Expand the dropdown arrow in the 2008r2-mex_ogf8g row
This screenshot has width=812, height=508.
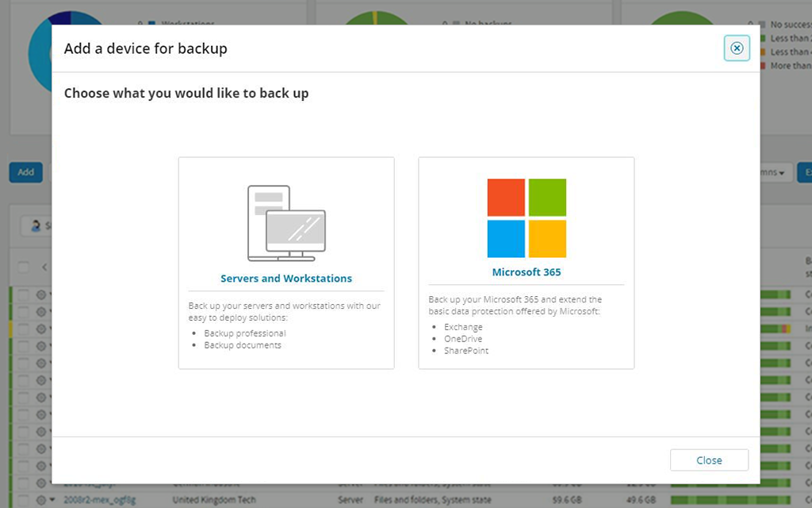(52, 500)
